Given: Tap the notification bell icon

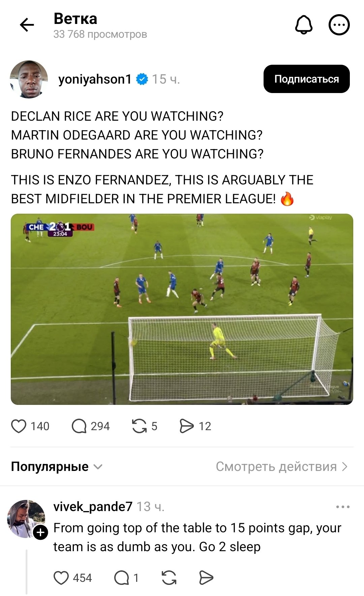Looking at the screenshot, I should [x=304, y=25].
